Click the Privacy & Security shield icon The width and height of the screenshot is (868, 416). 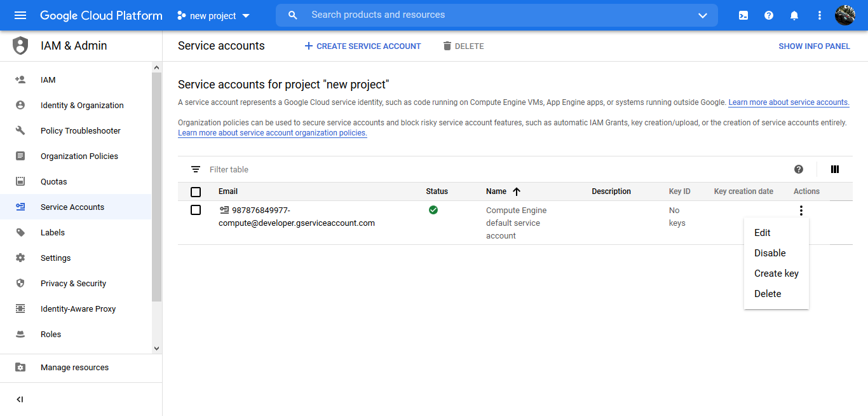point(20,283)
